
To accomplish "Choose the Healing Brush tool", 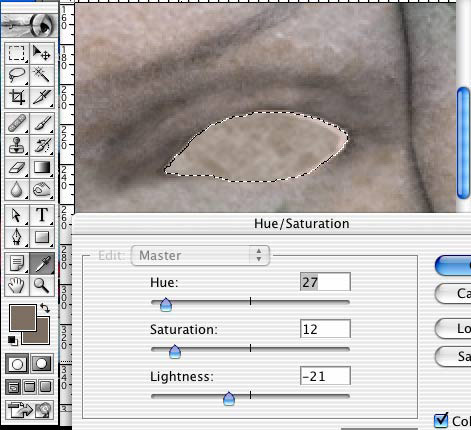I will click(17, 123).
